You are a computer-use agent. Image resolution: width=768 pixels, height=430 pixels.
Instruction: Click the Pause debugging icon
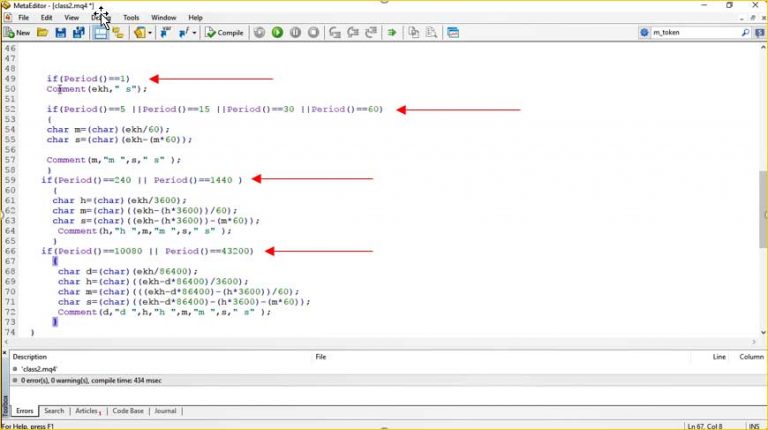(x=295, y=33)
